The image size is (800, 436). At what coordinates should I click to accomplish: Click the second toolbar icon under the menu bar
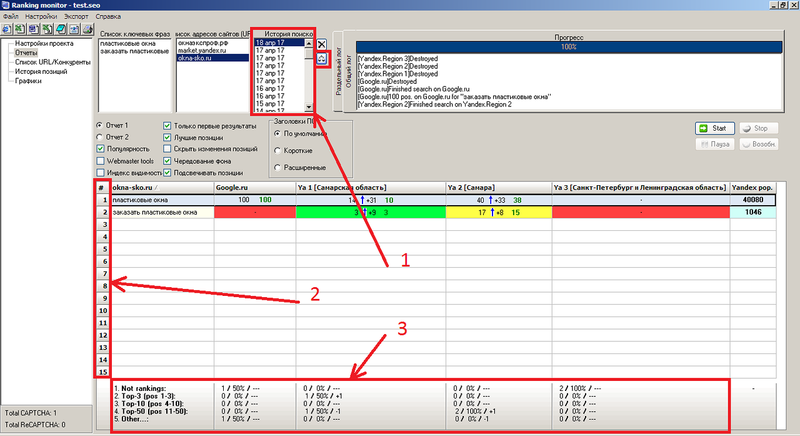click(x=21, y=30)
